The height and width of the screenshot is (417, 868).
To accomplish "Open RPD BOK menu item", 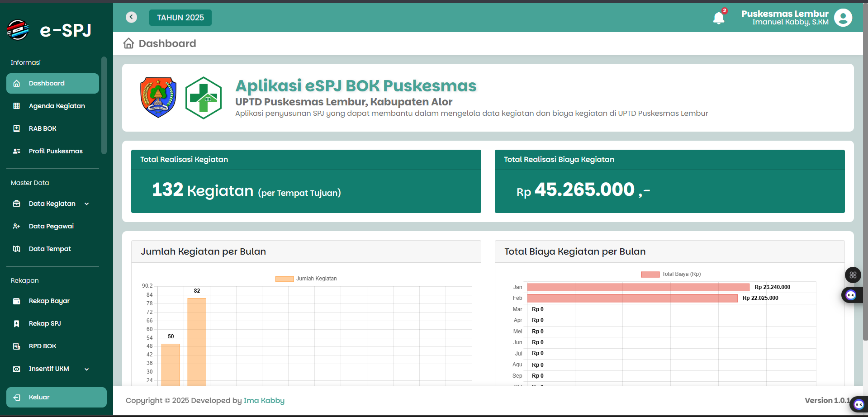I will tap(52, 346).
